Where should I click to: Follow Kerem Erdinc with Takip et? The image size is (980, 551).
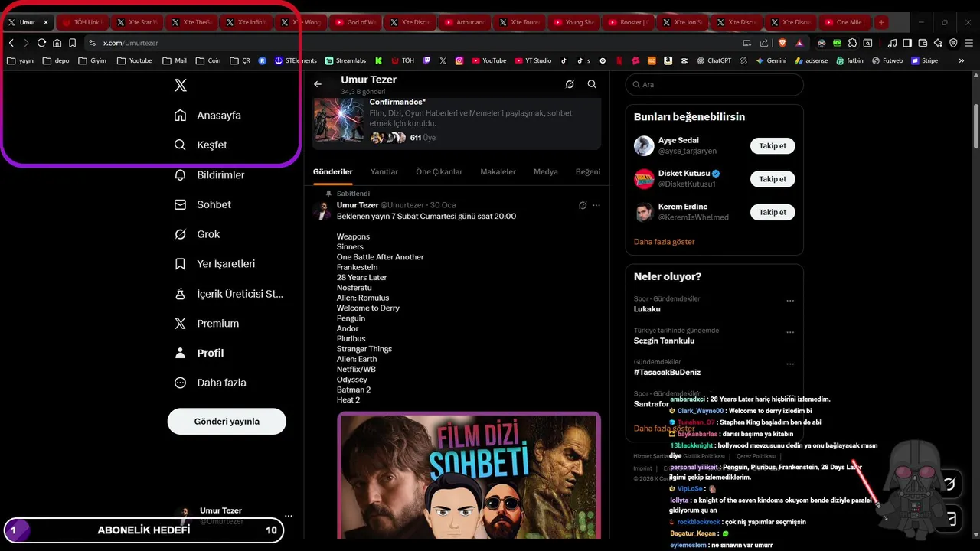[x=773, y=212]
